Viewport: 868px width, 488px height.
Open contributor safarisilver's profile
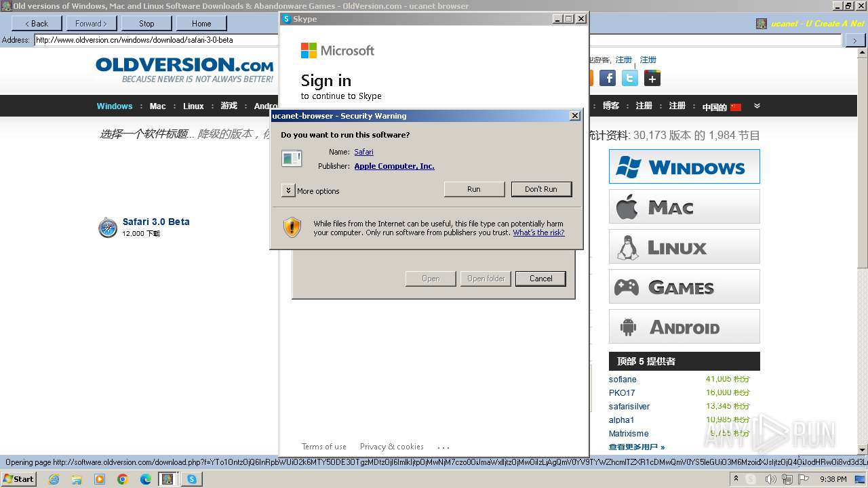pos(629,407)
